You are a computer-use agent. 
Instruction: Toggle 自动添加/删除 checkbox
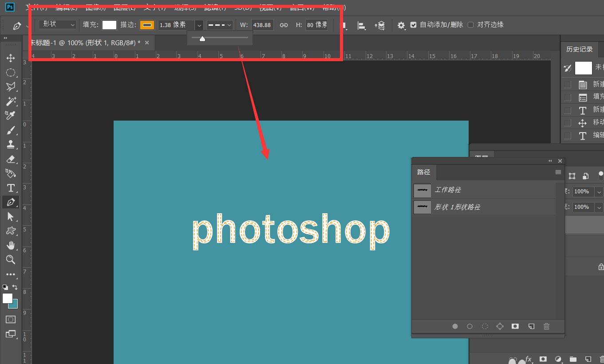click(414, 25)
